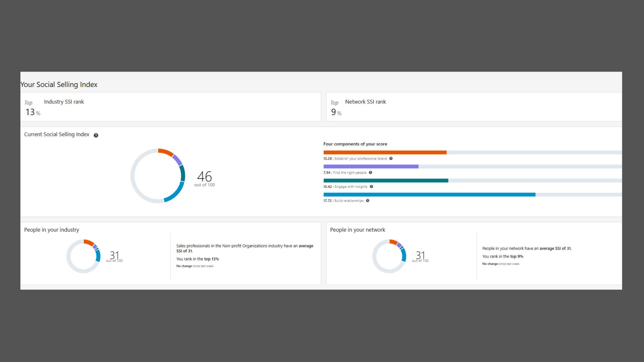Click the '10.42' insights score value
Screen dimensions: 644x362
coord(327,187)
